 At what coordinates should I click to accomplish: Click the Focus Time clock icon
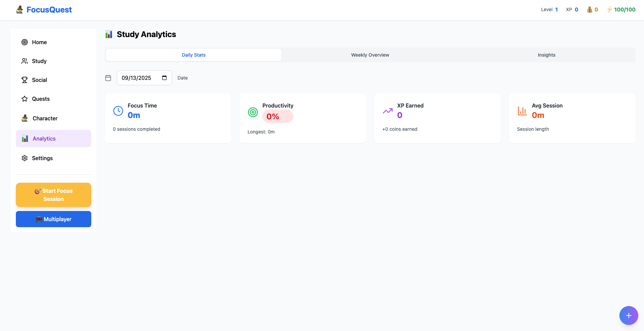[x=118, y=111]
